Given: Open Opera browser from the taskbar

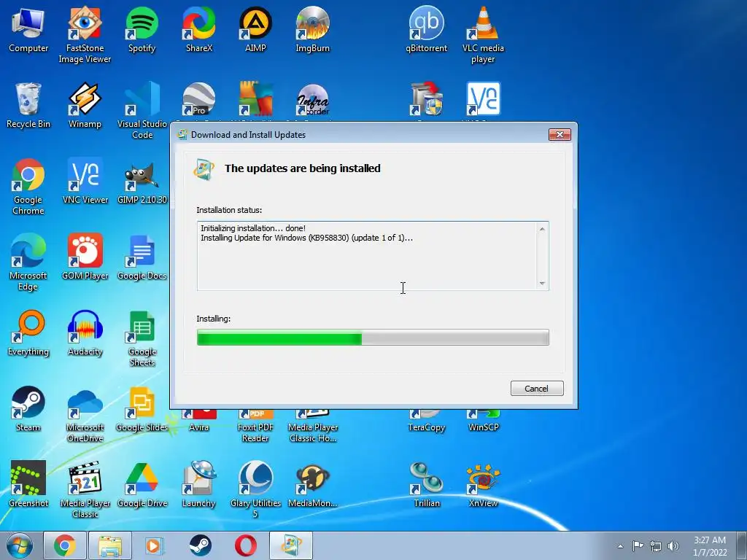Looking at the screenshot, I should tap(245, 545).
